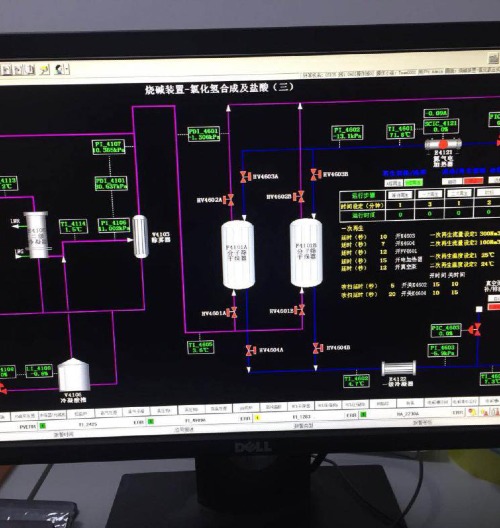This screenshot has width=500, height=528.
Task: Select valve HV4602A symbol
Action: click(x=230, y=200)
